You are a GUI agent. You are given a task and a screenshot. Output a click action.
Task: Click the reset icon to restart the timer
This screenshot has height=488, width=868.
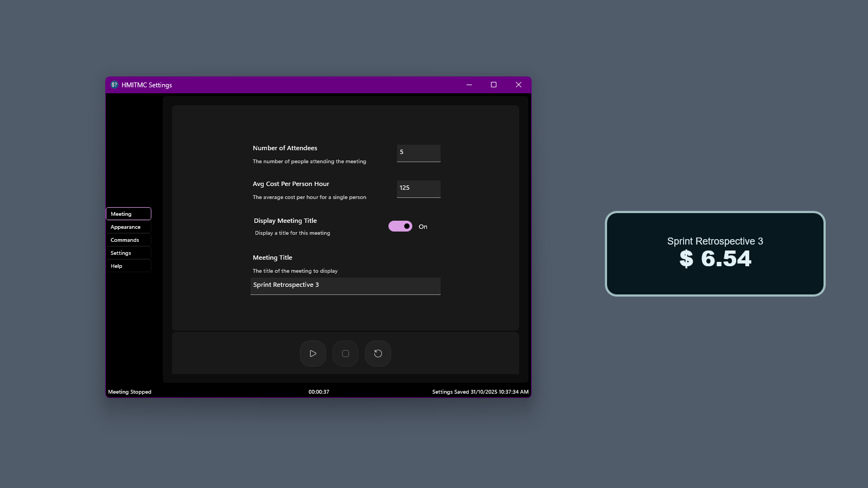[x=378, y=354]
